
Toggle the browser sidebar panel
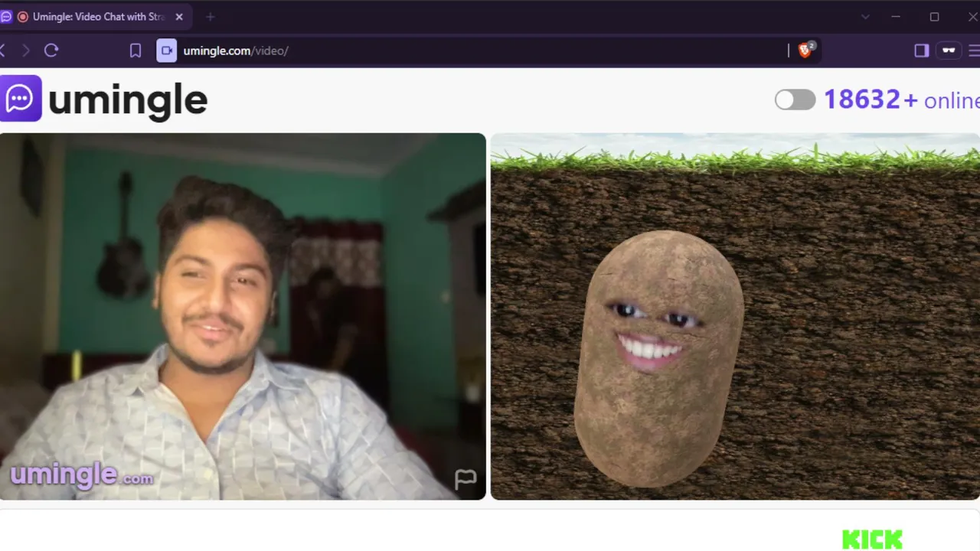coord(922,51)
